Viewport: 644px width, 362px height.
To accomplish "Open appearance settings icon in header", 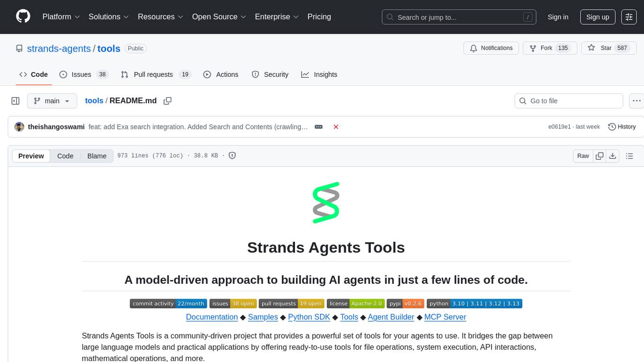I will point(629,17).
